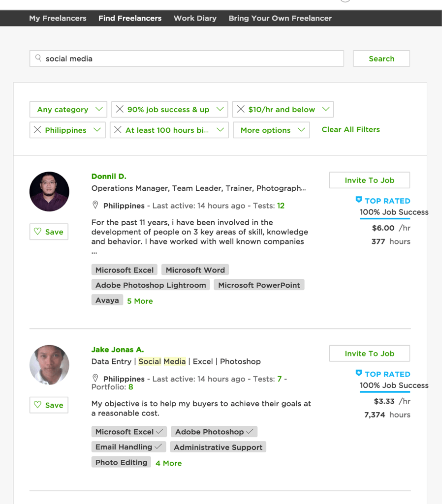Show 5 More skills for Donnil D.

(140, 300)
